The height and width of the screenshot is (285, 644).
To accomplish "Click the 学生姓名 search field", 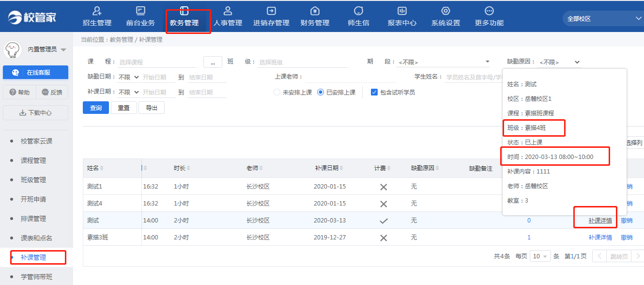I will (474, 77).
